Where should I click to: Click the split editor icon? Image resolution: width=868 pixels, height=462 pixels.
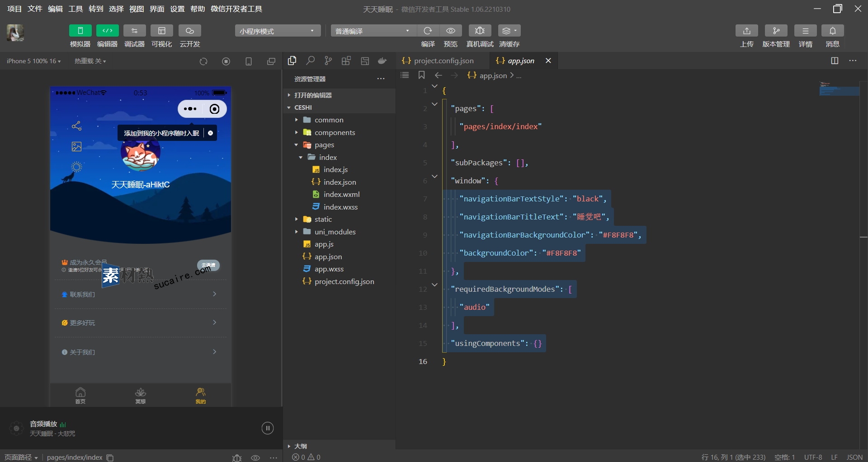(835, 61)
